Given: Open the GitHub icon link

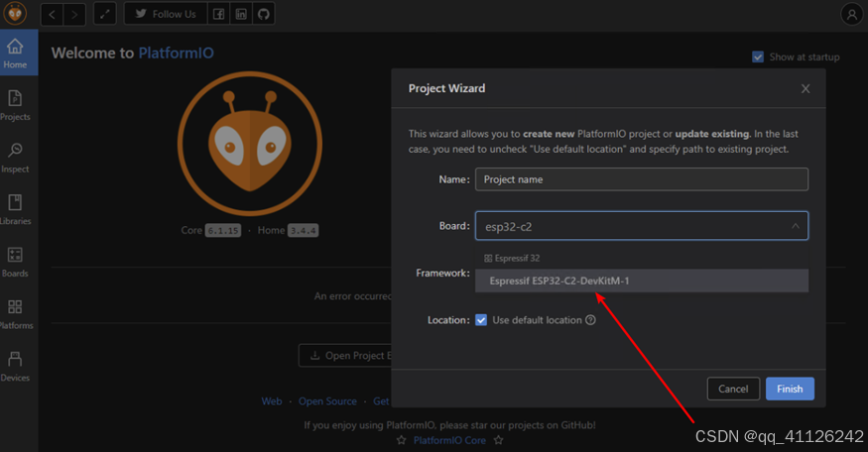Looking at the screenshot, I should coord(264,14).
